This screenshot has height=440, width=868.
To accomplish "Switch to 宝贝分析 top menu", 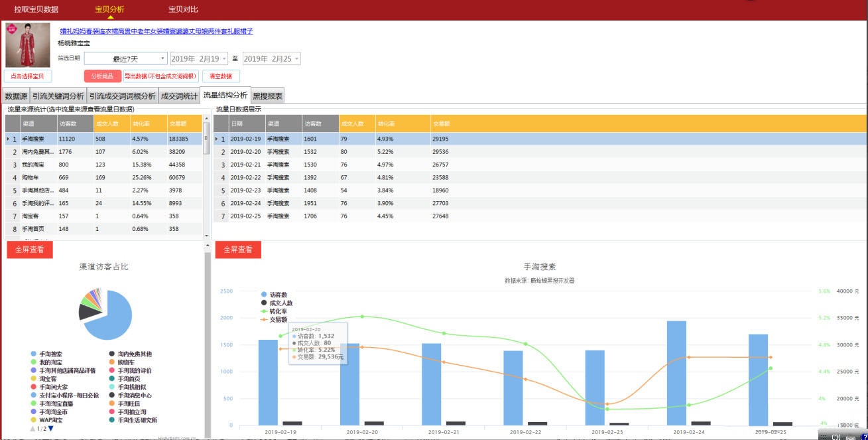I will (x=109, y=9).
